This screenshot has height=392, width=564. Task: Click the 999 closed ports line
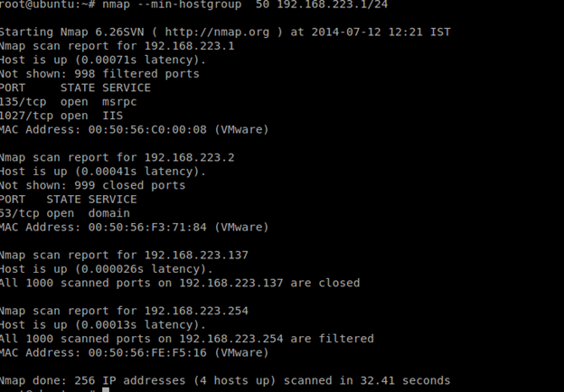coord(92,185)
